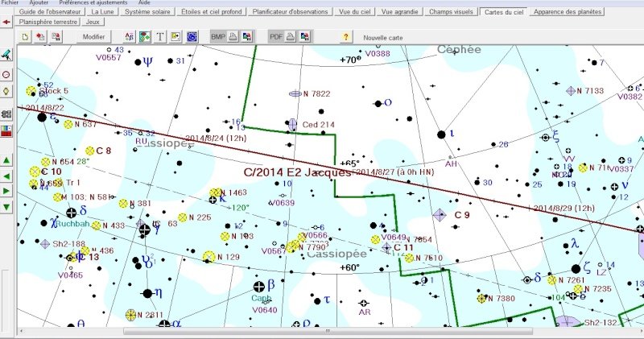Open Préférences et ajustements menu
The image size is (644, 339).
[93, 2]
